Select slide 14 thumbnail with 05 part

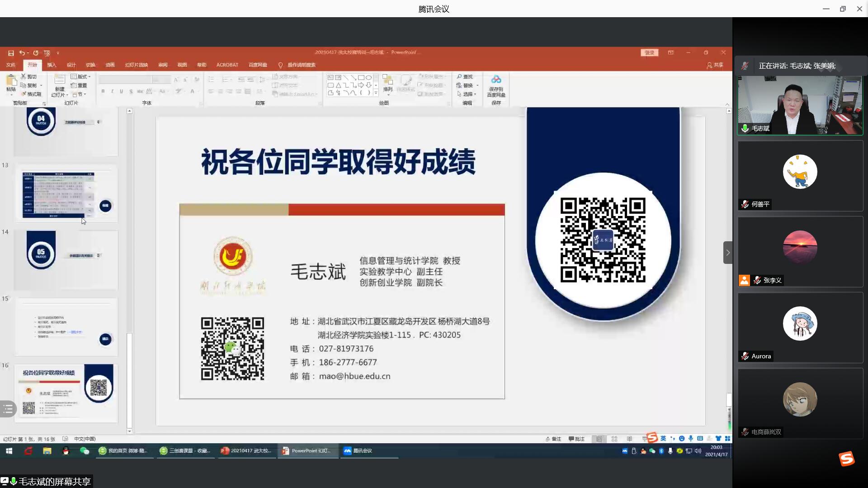point(66,260)
